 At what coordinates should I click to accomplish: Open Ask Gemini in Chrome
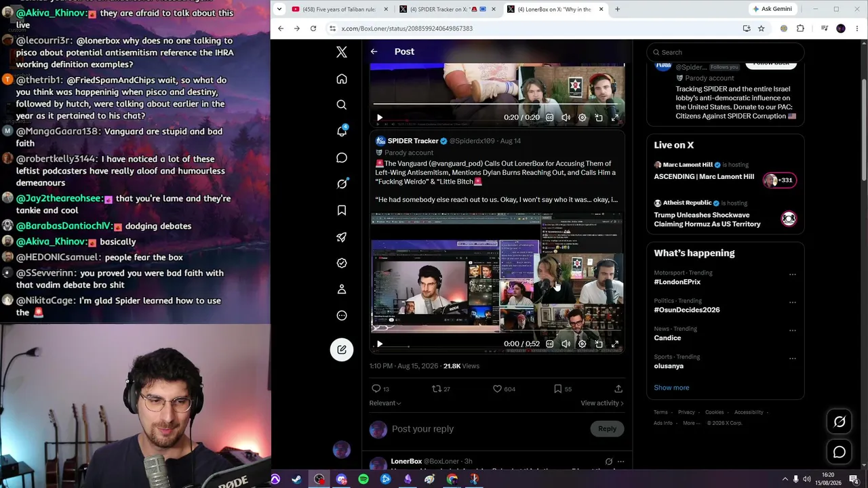pyautogui.click(x=772, y=9)
